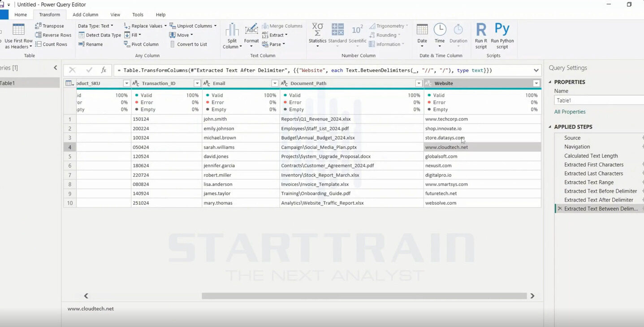This screenshot has height=327, width=644.
Task: Select the Source applied step
Action: 572,138
